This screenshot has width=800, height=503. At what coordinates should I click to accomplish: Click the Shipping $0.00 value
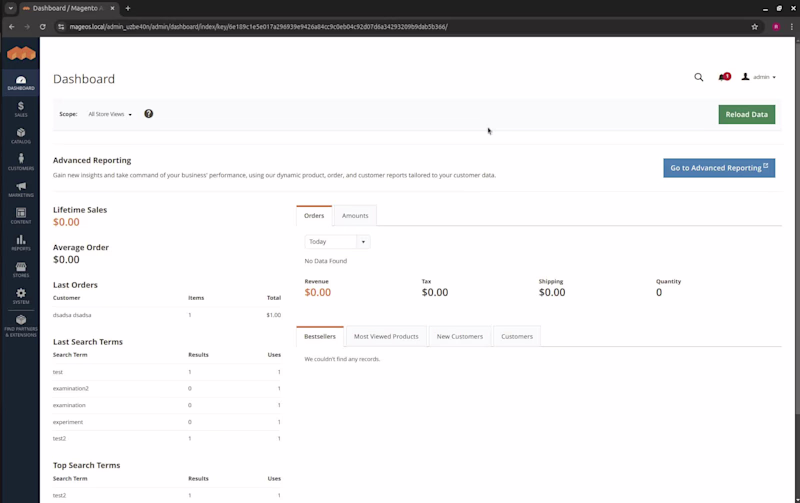(x=552, y=293)
